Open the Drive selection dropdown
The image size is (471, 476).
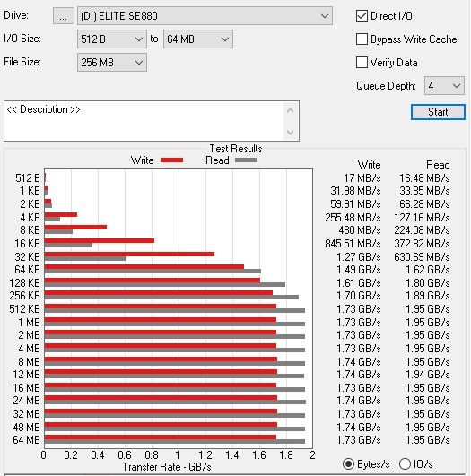coord(205,16)
